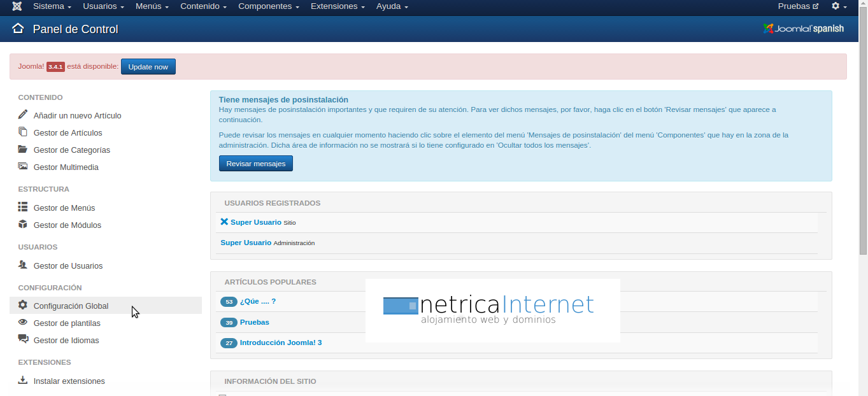Open the gear settings dropdown at top right
This screenshot has height=396, width=868.
pyautogui.click(x=839, y=6)
